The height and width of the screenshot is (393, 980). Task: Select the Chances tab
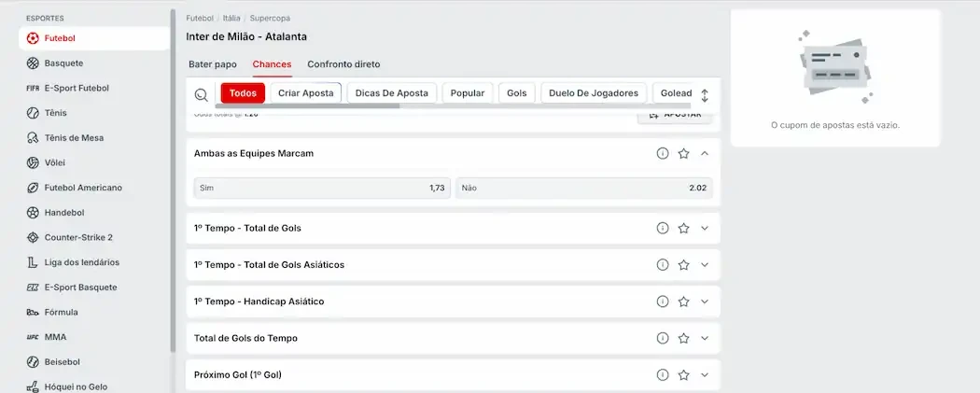coord(272,64)
